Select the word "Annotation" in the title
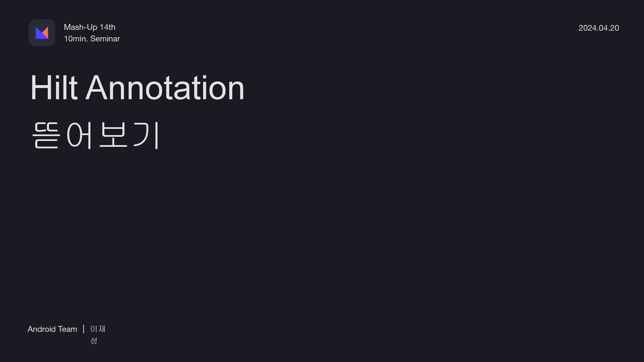Image resolution: width=644 pixels, height=362 pixels. pyautogui.click(x=165, y=87)
